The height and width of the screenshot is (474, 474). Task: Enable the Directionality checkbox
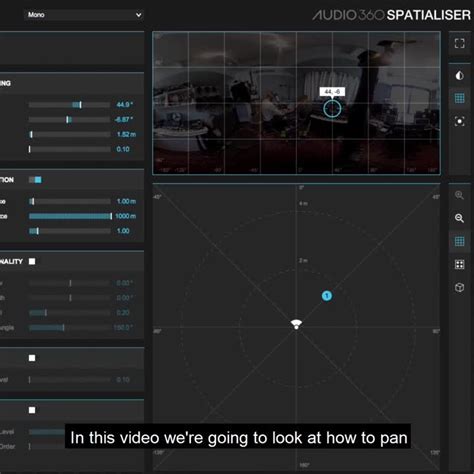point(32,261)
